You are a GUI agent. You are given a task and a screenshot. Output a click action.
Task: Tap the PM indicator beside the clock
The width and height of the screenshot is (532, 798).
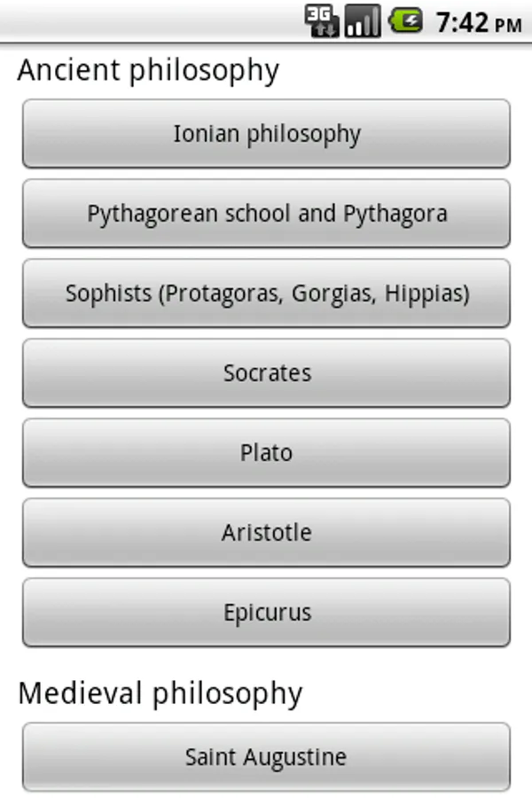[508, 26]
